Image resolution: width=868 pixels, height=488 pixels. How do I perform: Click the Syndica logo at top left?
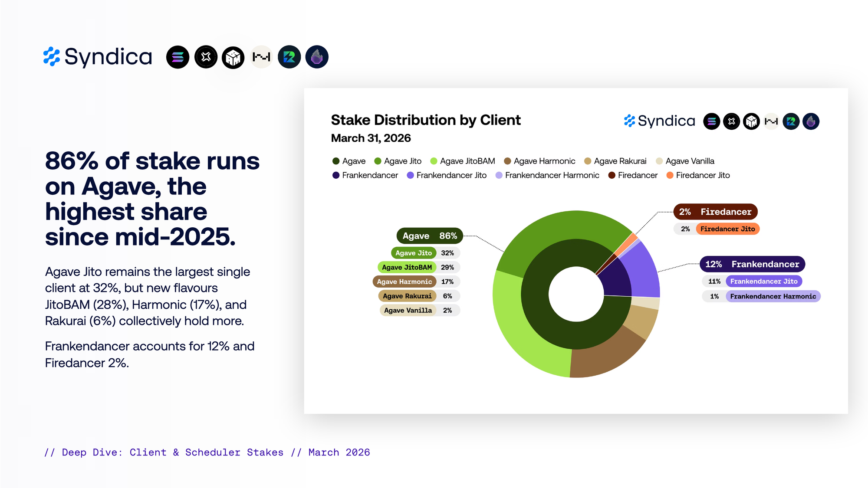click(x=98, y=57)
